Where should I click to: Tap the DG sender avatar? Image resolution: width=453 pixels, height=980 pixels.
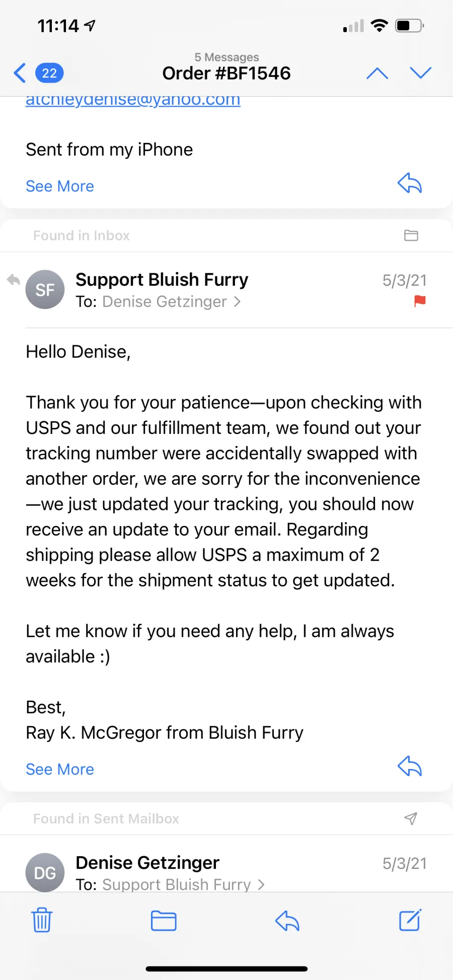45,872
